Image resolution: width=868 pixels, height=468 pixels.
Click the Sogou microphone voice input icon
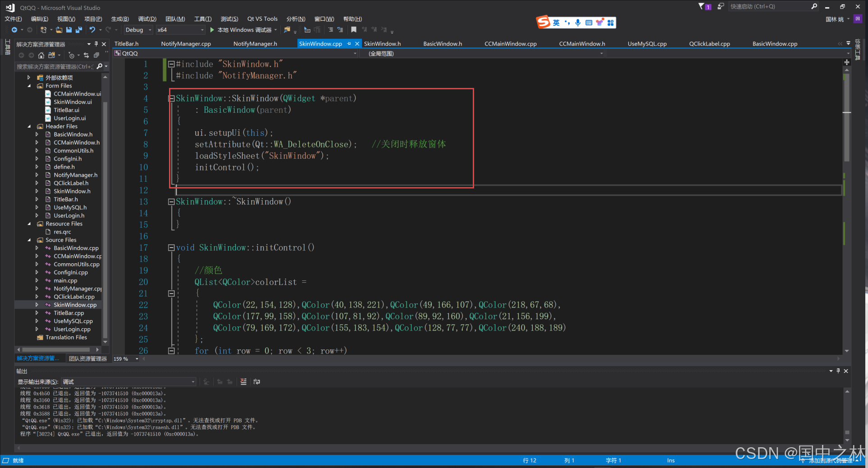pos(578,23)
